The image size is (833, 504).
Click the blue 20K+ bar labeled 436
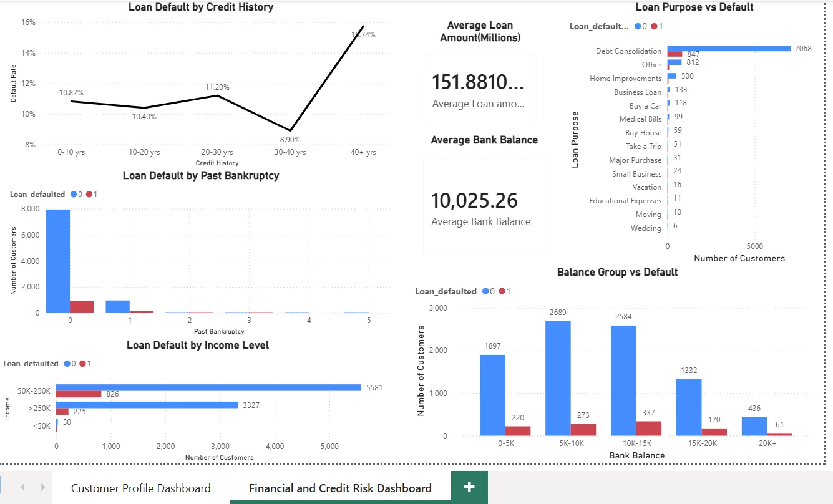click(754, 426)
